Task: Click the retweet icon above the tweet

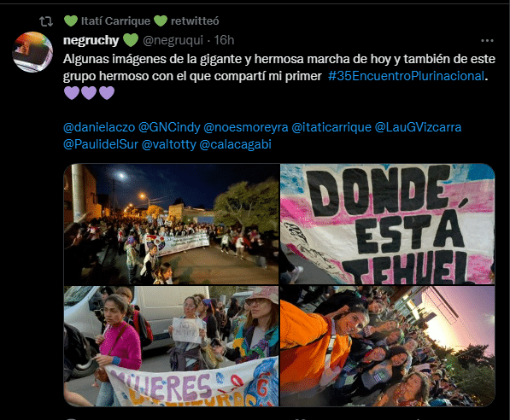Action: 46,21
